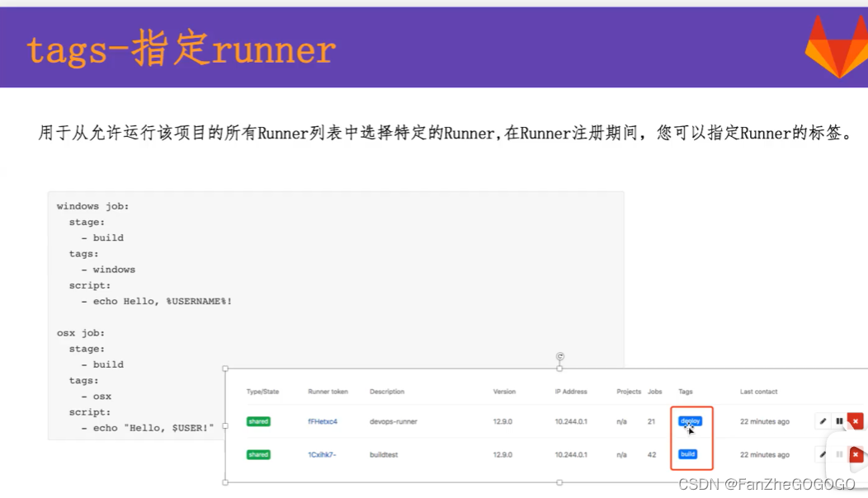Click the 'script:' line under windows job
This screenshot has width=868, height=498.
[x=90, y=285]
